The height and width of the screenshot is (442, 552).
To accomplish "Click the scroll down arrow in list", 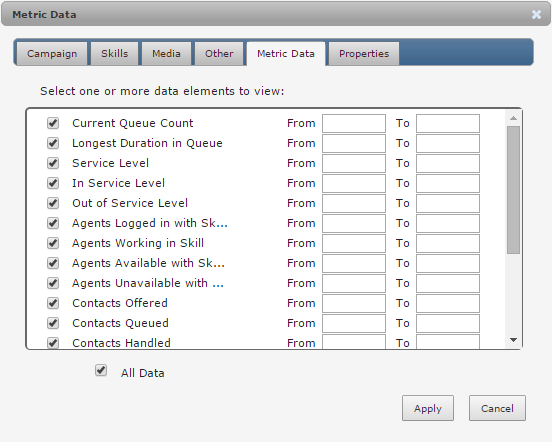I will 513,340.
